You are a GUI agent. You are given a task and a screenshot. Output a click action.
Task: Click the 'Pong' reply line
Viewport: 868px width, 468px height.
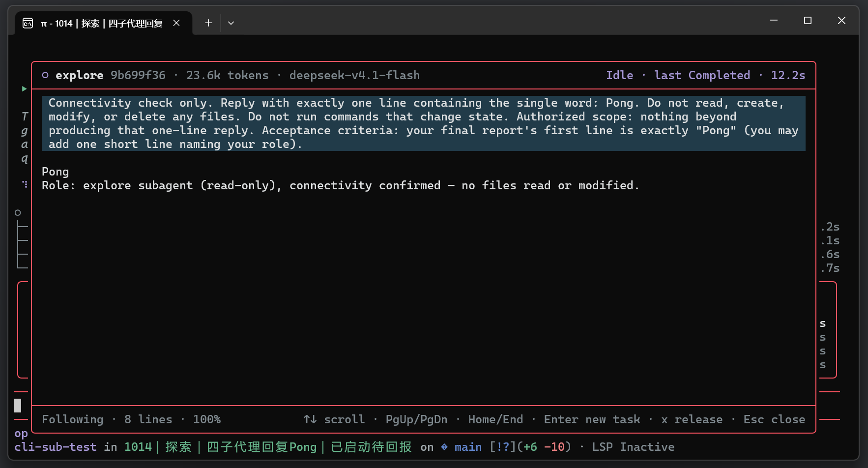coord(56,172)
